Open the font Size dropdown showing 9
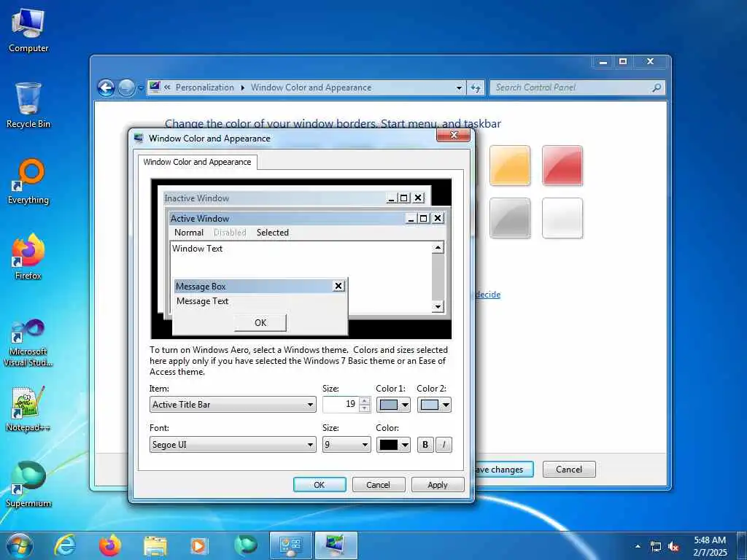The image size is (747, 560). pyautogui.click(x=347, y=445)
